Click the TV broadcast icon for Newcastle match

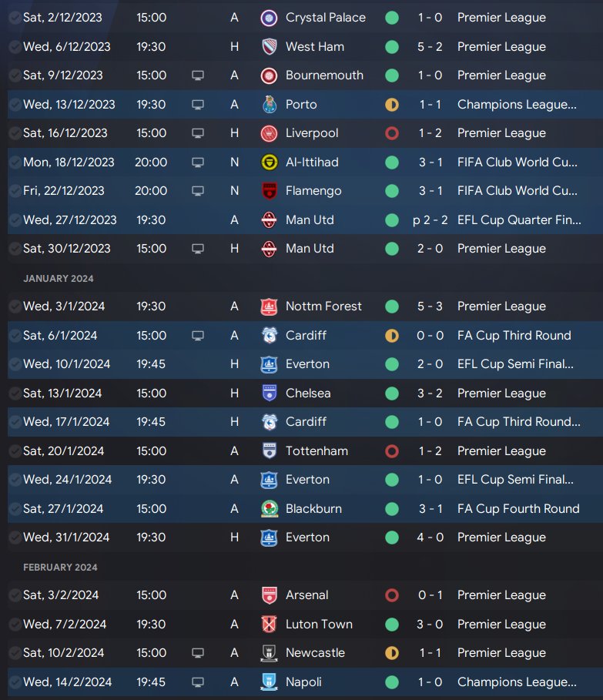pyautogui.click(x=198, y=653)
